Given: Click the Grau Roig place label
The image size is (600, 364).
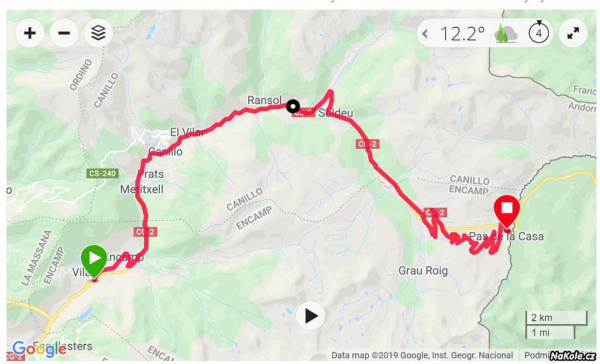Looking at the screenshot, I should pos(423,271).
